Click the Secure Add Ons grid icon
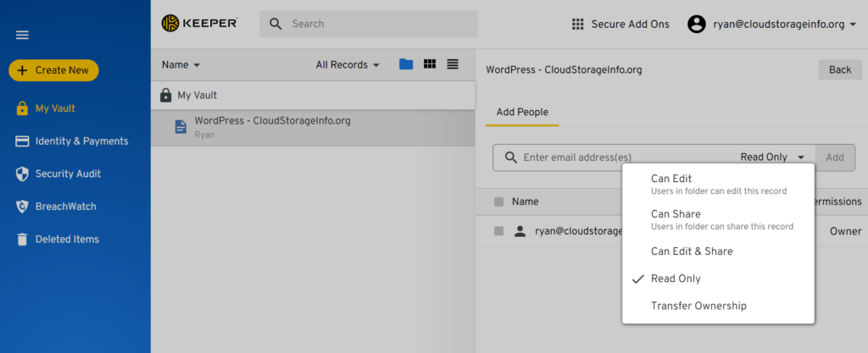This screenshot has width=868, height=353. 578,25
